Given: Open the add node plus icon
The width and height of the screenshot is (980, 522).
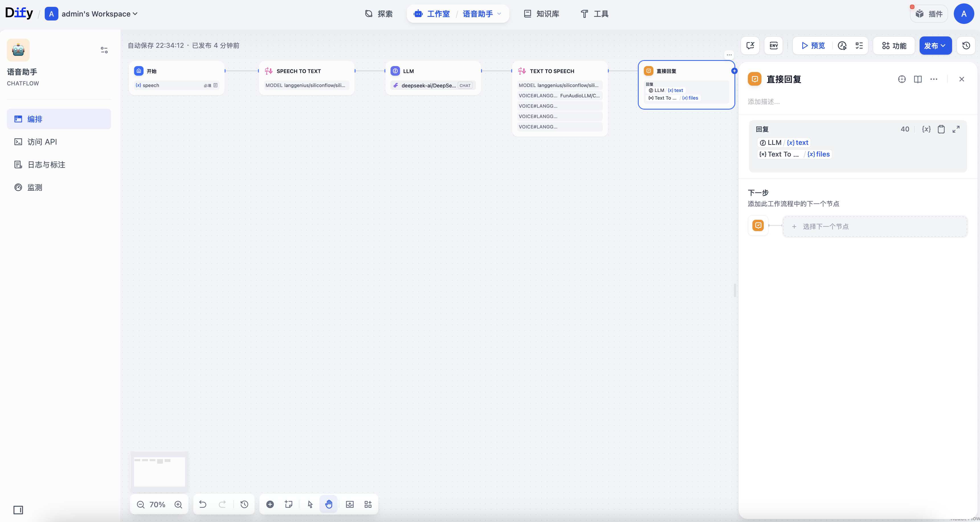Looking at the screenshot, I should pyautogui.click(x=270, y=504).
